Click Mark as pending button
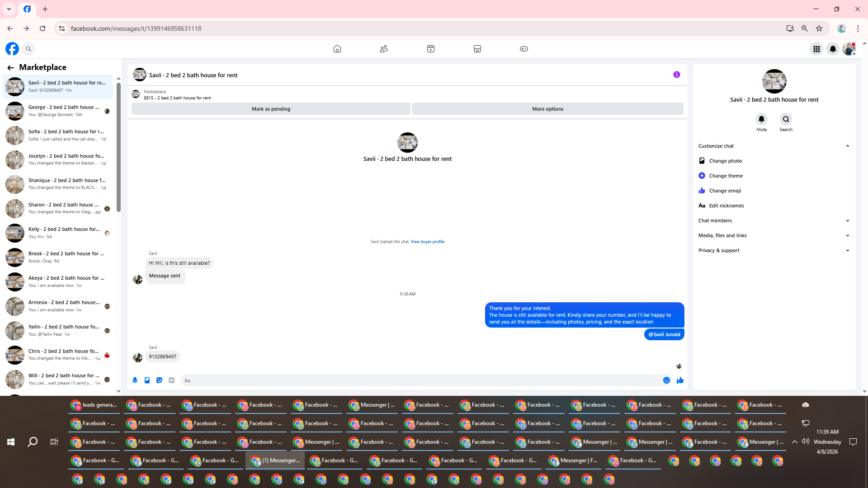 coord(271,109)
